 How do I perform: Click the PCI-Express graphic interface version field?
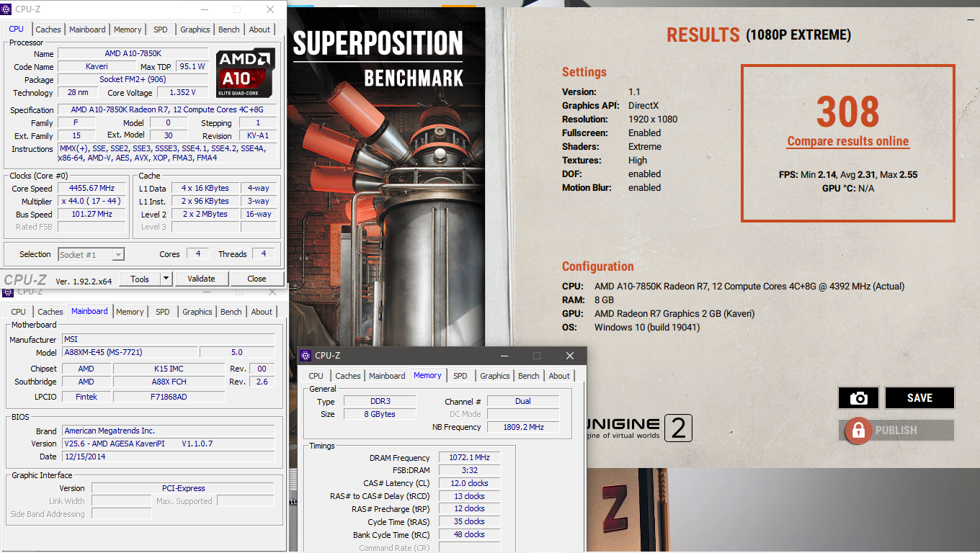pos(183,489)
